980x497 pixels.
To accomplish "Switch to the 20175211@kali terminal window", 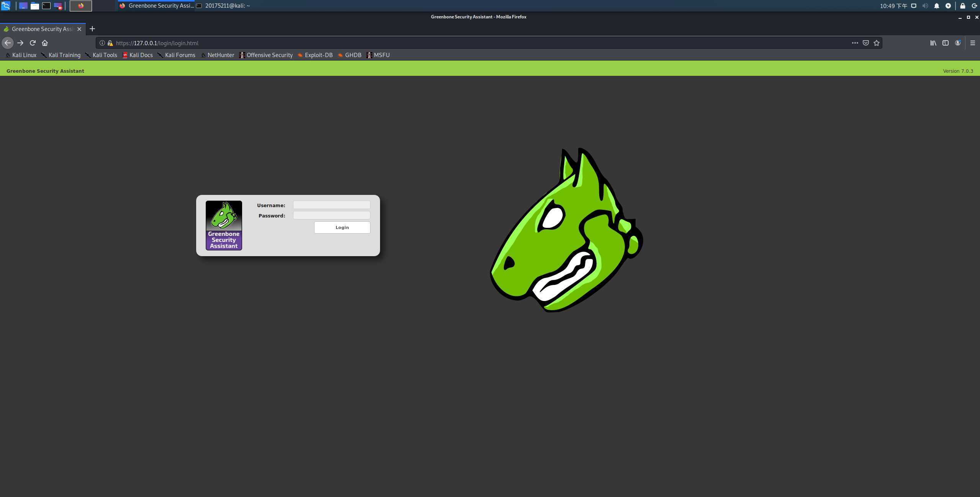I will (x=223, y=6).
